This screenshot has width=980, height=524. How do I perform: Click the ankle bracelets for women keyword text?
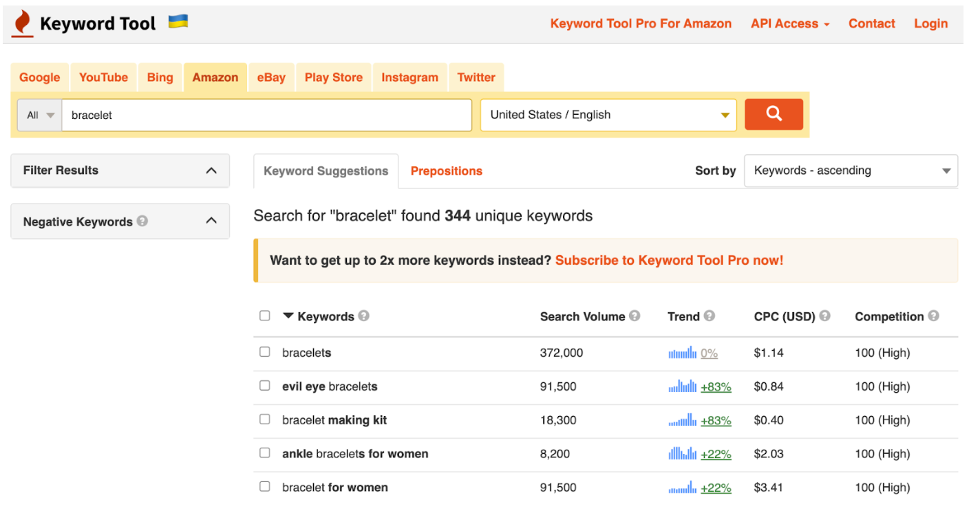[x=355, y=454]
